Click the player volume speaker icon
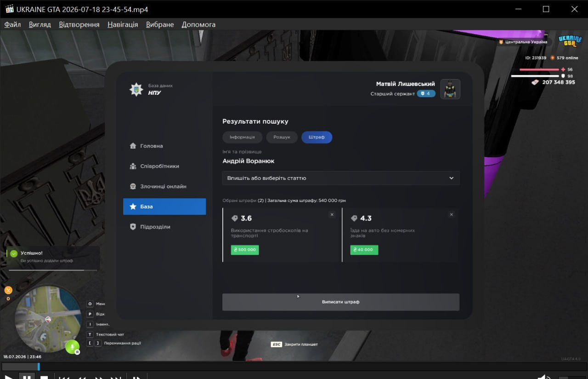The image size is (588, 379). pyautogui.click(x=544, y=376)
